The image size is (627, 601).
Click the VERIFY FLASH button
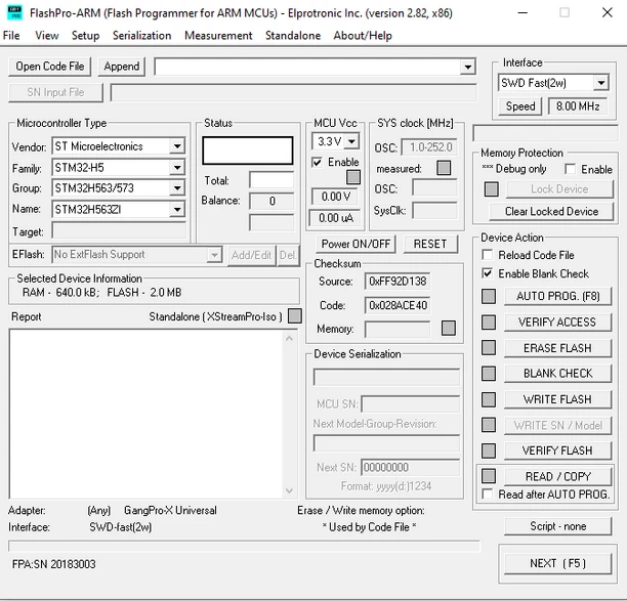pos(558,451)
